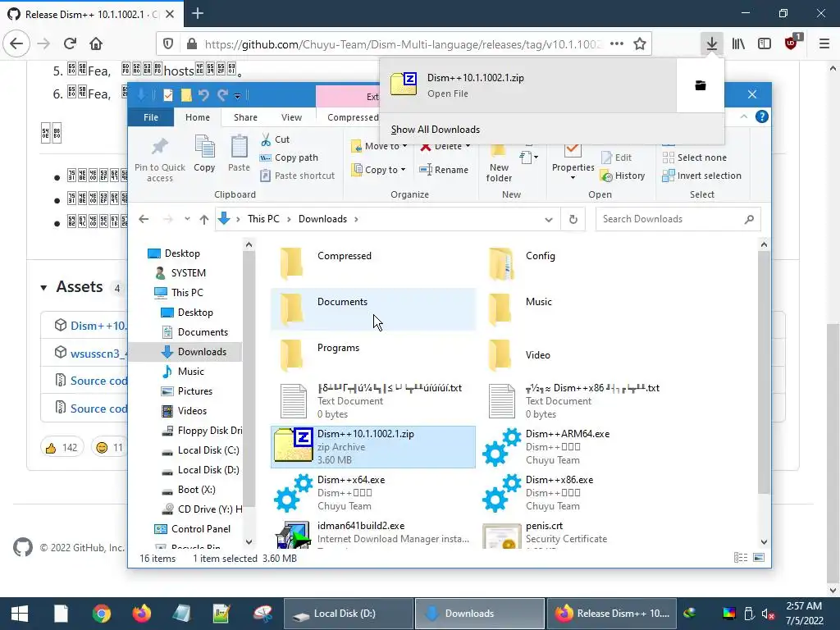840x630 pixels.
Task: Select the Config folder
Action: (582, 263)
